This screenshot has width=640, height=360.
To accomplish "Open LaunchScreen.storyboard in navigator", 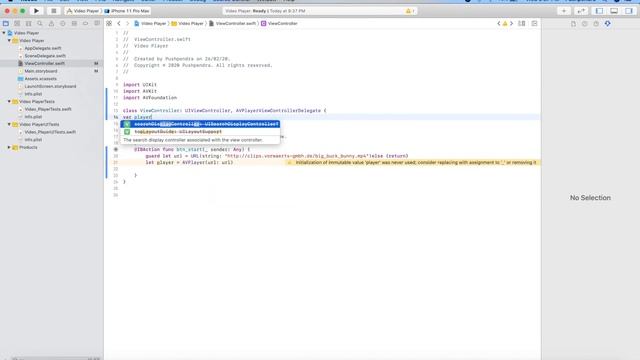I will tap(50, 87).
